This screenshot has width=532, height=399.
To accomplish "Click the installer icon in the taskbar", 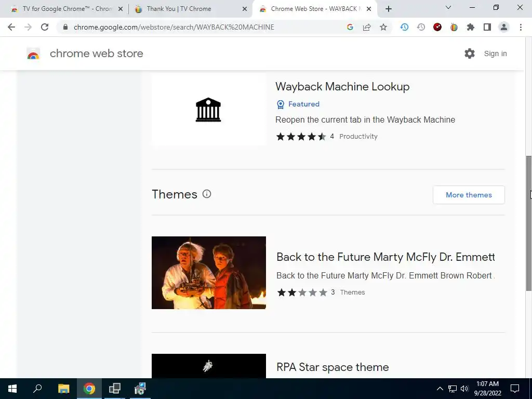I will coord(140,389).
